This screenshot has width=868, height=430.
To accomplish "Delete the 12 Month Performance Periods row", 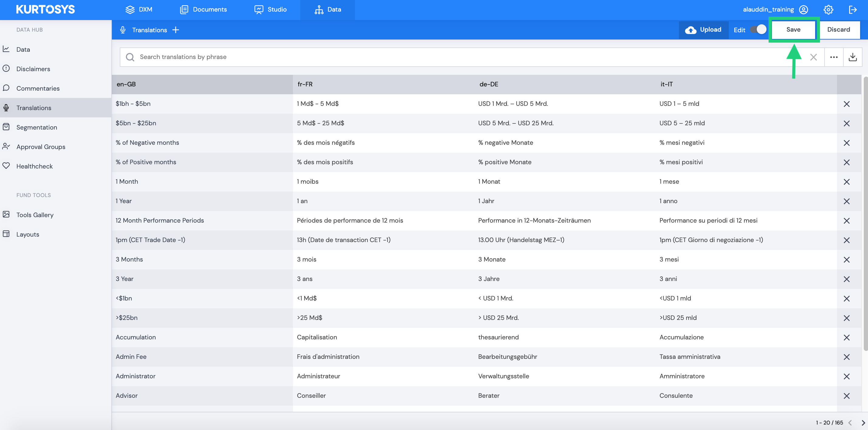I will [x=846, y=221].
